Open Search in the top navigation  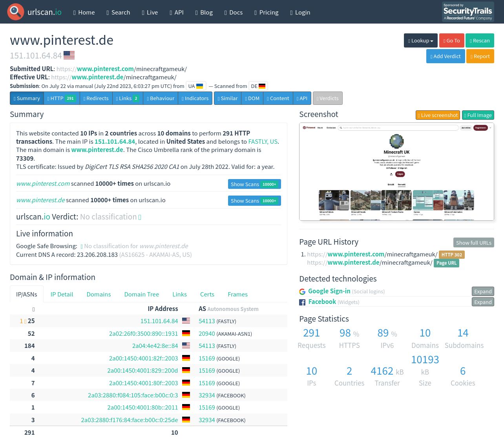click(x=118, y=12)
